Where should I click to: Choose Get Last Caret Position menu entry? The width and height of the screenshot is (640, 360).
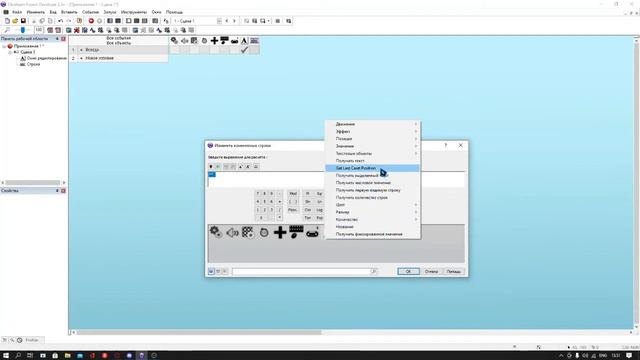[373, 168]
